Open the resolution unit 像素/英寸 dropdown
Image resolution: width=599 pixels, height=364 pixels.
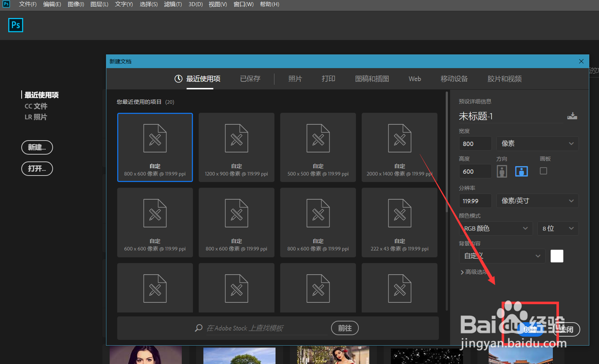pos(537,201)
